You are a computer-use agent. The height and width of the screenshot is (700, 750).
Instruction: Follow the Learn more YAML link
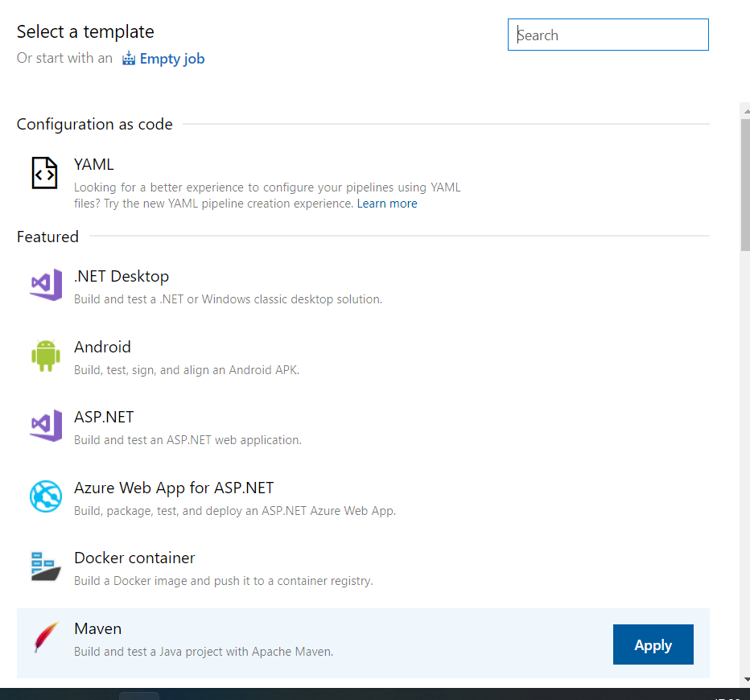pos(387,204)
